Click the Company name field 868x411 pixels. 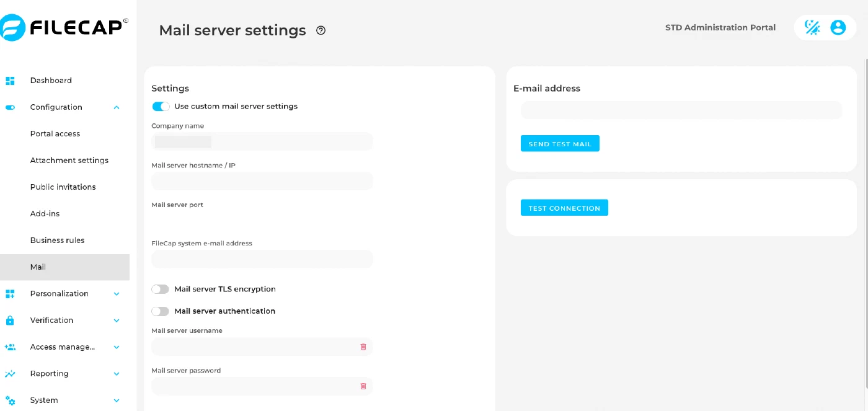(262, 142)
